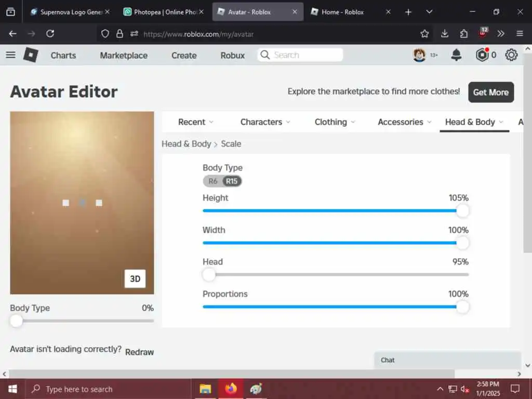Open the Windows Start menu
The width and height of the screenshot is (532, 399).
[x=12, y=389]
